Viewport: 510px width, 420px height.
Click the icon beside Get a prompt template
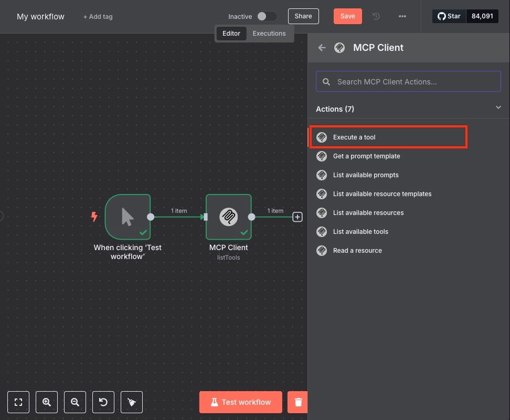322,156
